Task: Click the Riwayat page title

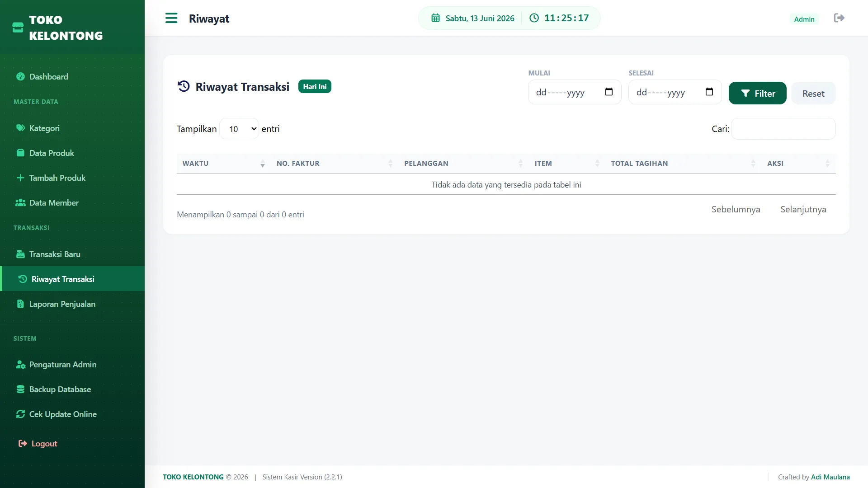Action: click(x=209, y=19)
